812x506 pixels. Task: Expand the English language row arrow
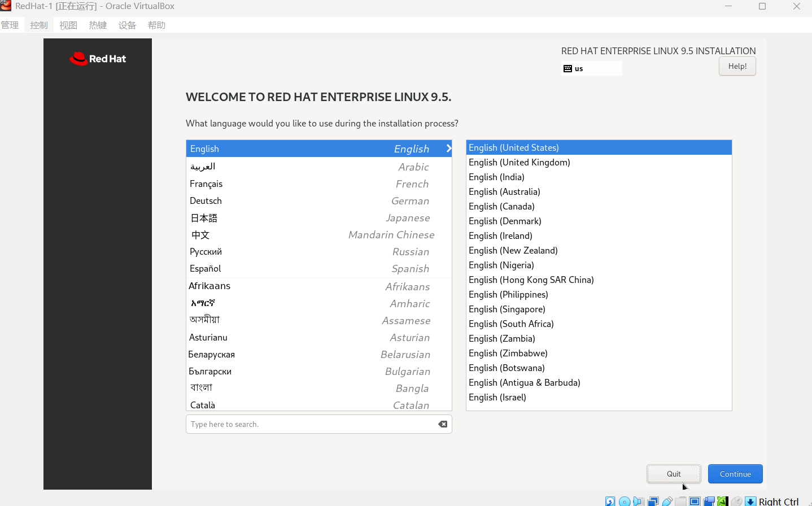coord(449,149)
